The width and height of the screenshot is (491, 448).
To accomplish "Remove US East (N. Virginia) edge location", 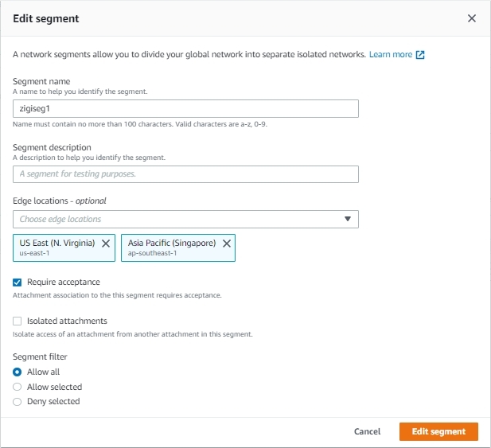I will 106,243.
